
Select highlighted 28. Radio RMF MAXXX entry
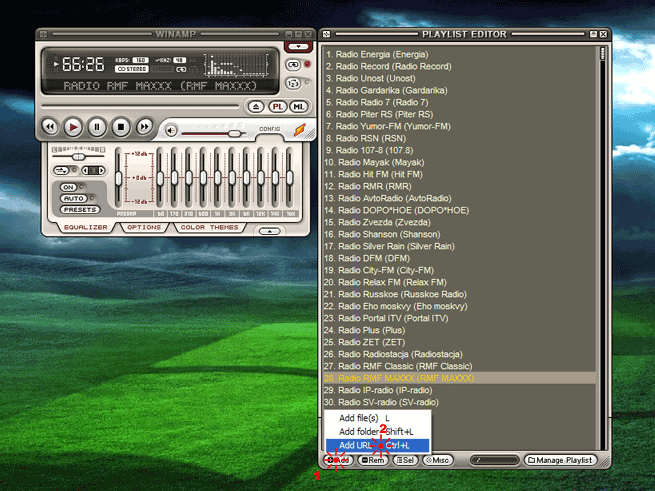460,378
